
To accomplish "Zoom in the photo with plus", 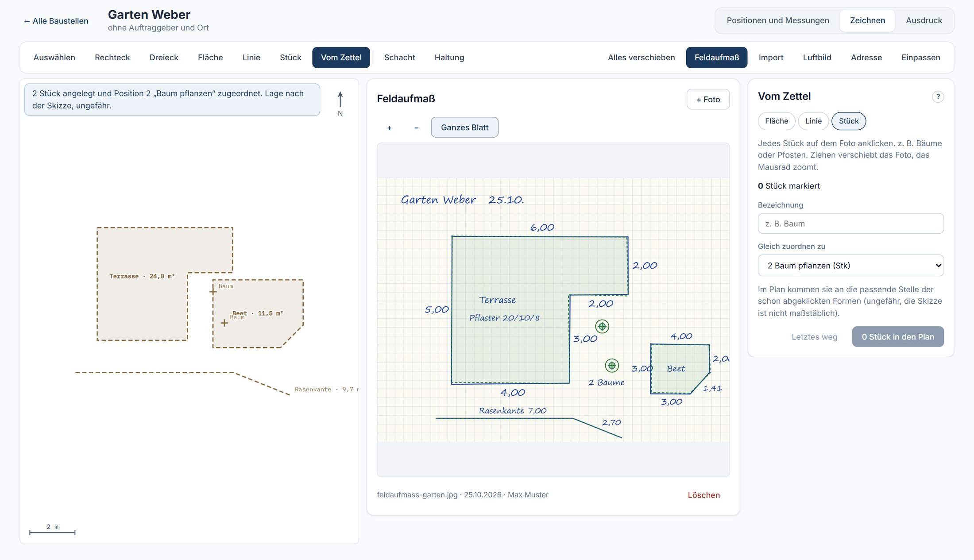I will 389,127.
